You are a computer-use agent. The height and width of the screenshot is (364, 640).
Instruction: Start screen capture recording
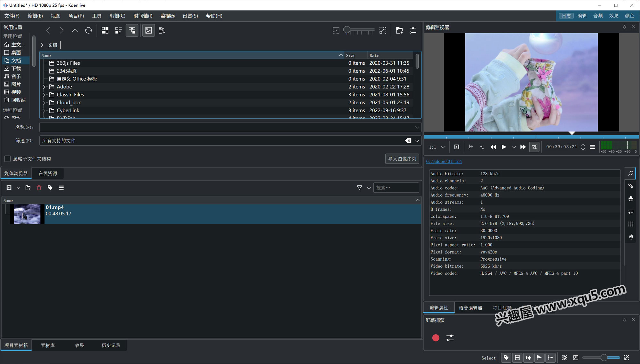click(x=436, y=338)
